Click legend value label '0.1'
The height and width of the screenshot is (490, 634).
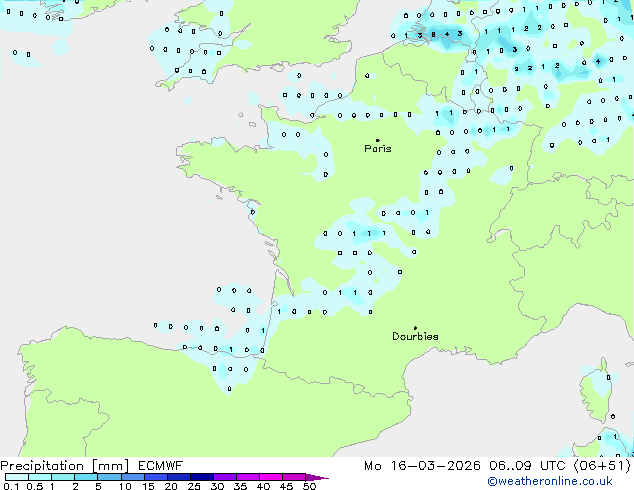click(x=11, y=486)
